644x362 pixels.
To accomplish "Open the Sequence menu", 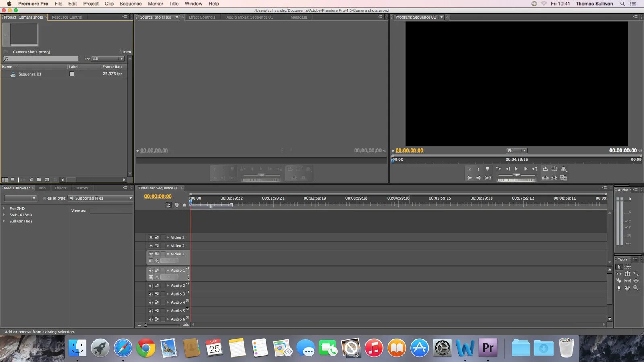I will pyautogui.click(x=130, y=4).
